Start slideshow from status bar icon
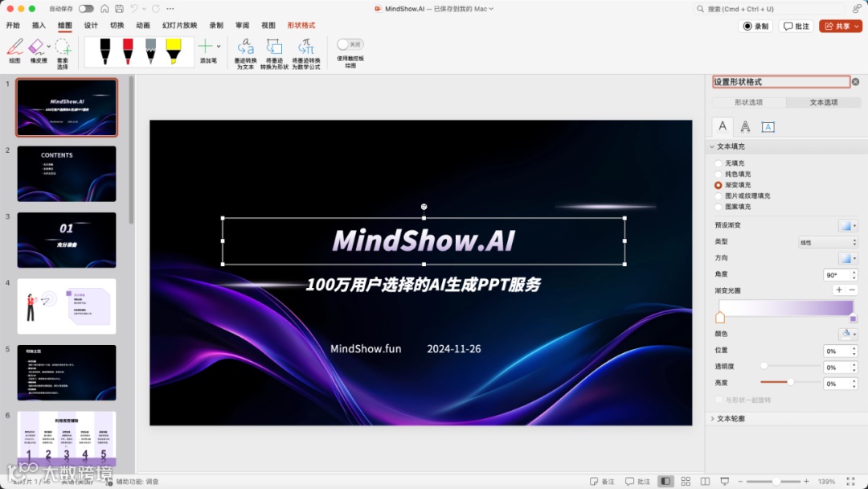The image size is (868, 489). [725, 481]
